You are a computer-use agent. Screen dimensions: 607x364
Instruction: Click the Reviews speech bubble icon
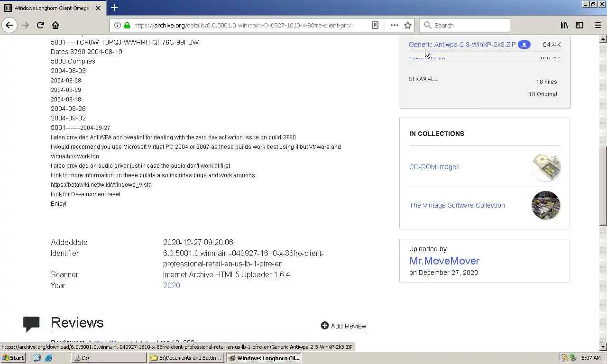pyautogui.click(x=31, y=324)
